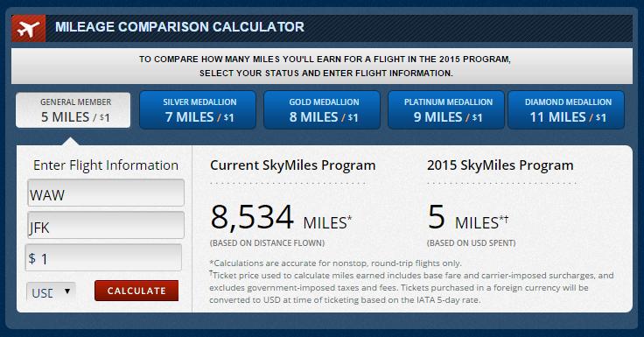The width and height of the screenshot is (644, 337).
Task: Focus the JFK destination airport field
Action: (x=106, y=225)
